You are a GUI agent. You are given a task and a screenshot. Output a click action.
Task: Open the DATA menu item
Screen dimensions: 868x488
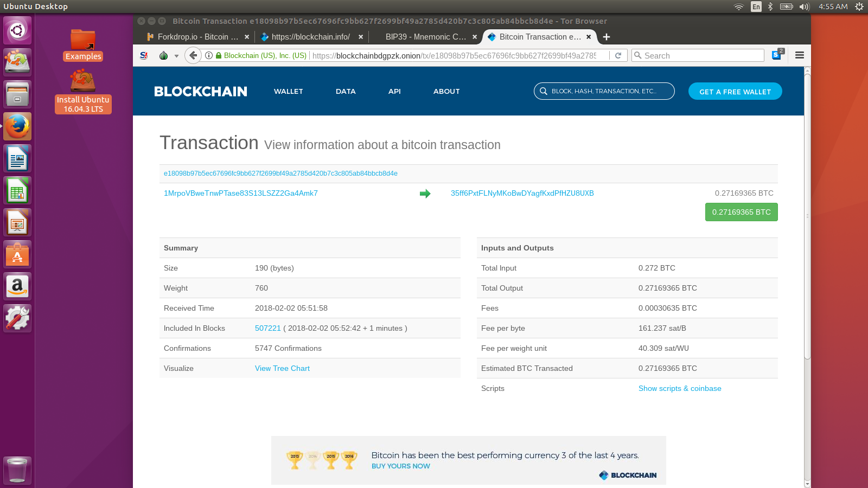(x=346, y=91)
